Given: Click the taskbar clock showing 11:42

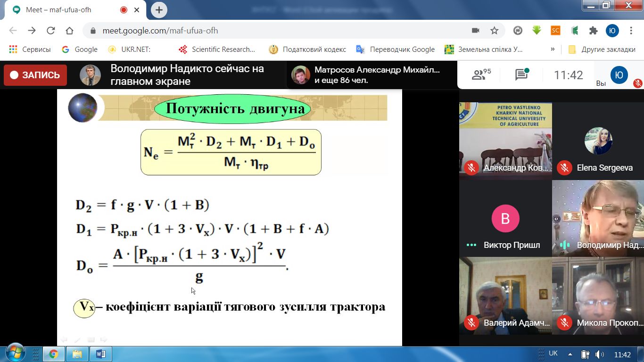Looking at the screenshot, I should click(622, 354).
